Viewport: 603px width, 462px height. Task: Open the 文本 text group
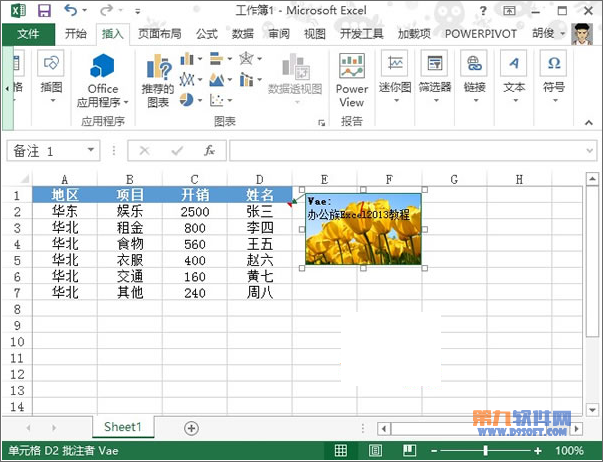[514, 77]
